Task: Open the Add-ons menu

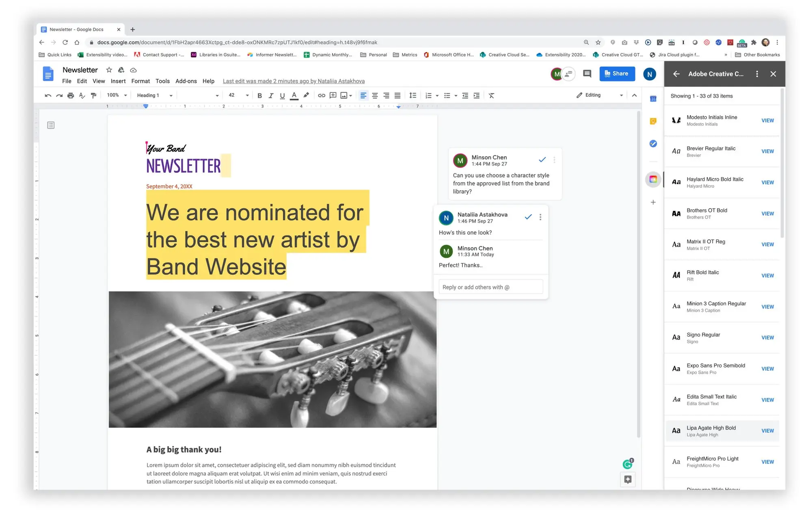Action: click(186, 81)
